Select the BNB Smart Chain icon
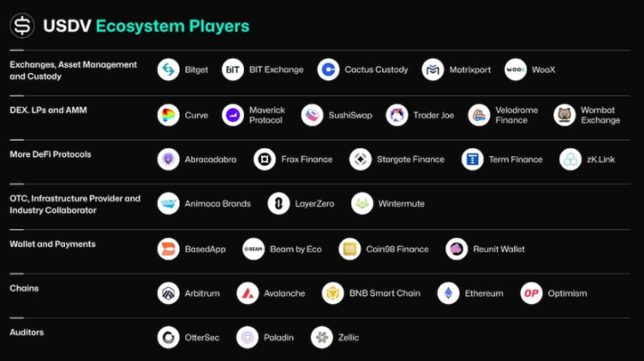The height and width of the screenshot is (361, 644). click(333, 293)
